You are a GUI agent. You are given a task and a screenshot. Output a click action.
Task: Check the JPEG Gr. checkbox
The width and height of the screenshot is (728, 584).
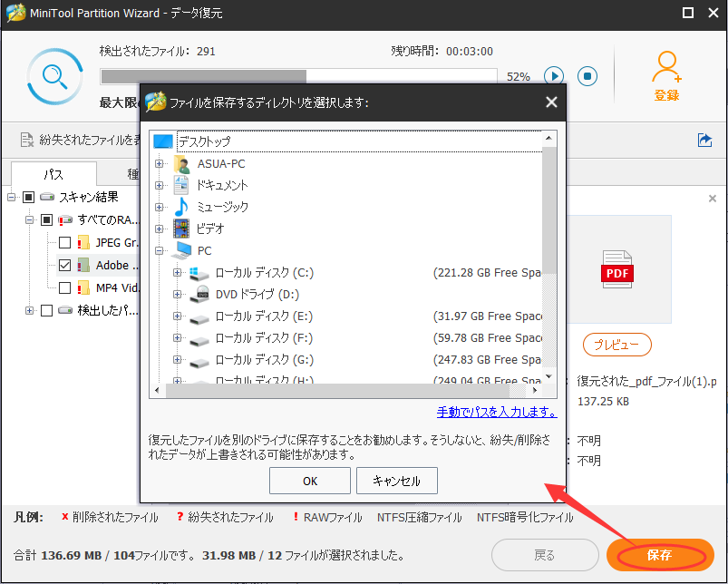tap(64, 242)
